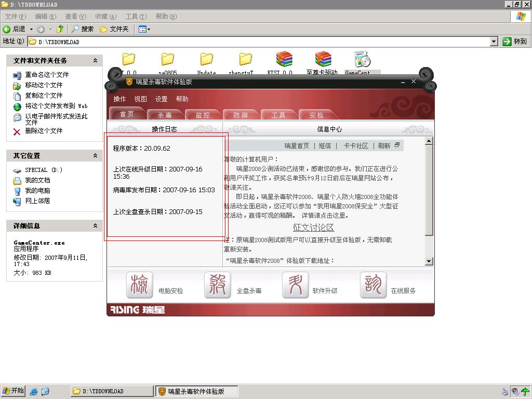Click 删除这个文件 delete task
Image resolution: width=532 pixels, height=399 pixels.
pos(44,131)
